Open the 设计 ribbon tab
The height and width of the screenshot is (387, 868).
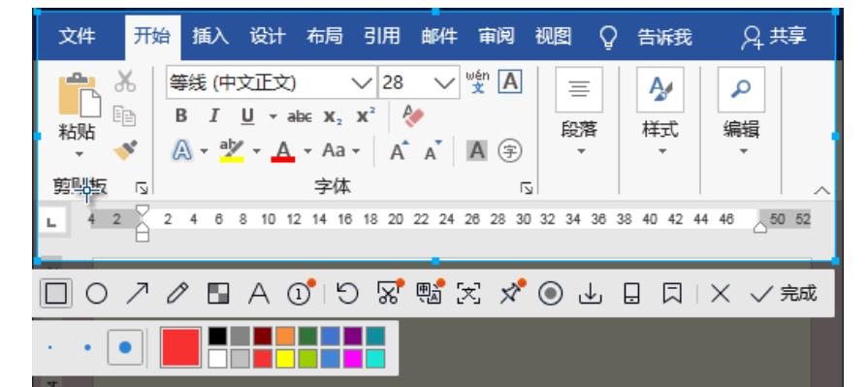[x=268, y=37]
